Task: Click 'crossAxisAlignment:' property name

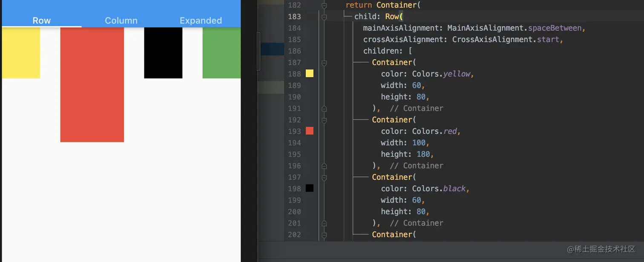Action: pos(405,40)
